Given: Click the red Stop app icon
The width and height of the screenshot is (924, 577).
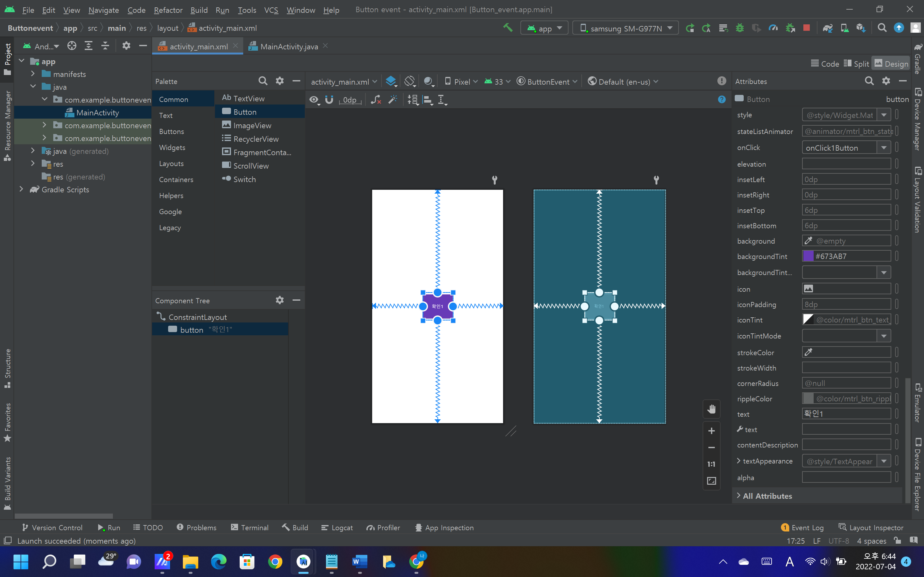Looking at the screenshot, I should [x=806, y=28].
